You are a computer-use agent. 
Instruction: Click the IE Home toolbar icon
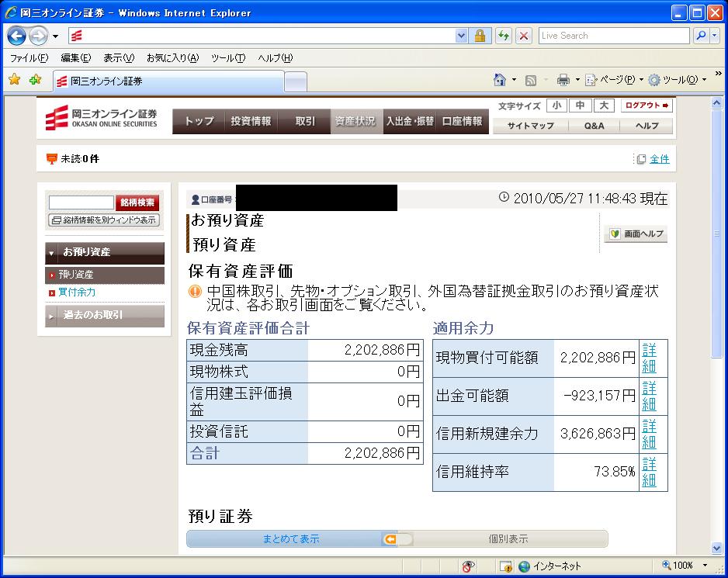pyautogui.click(x=501, y=80)
